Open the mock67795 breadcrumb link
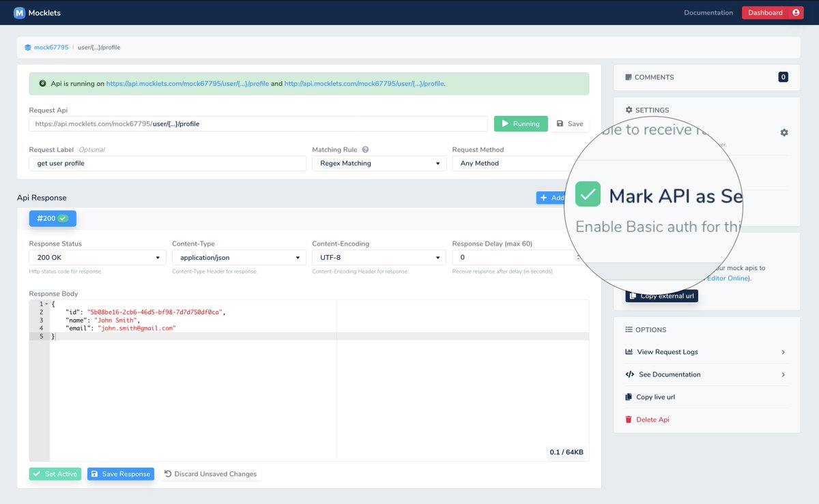The height and width of the screenshot is (504, 819). pyautogui.click(x=51, y=48)
